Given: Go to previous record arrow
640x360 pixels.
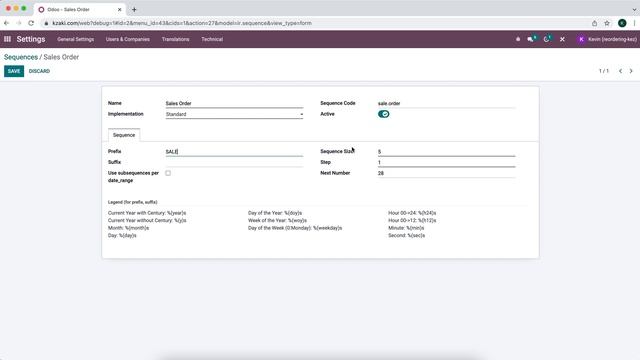Looking at the screenshot, I should pyautogui.click(x=620, y=71).
